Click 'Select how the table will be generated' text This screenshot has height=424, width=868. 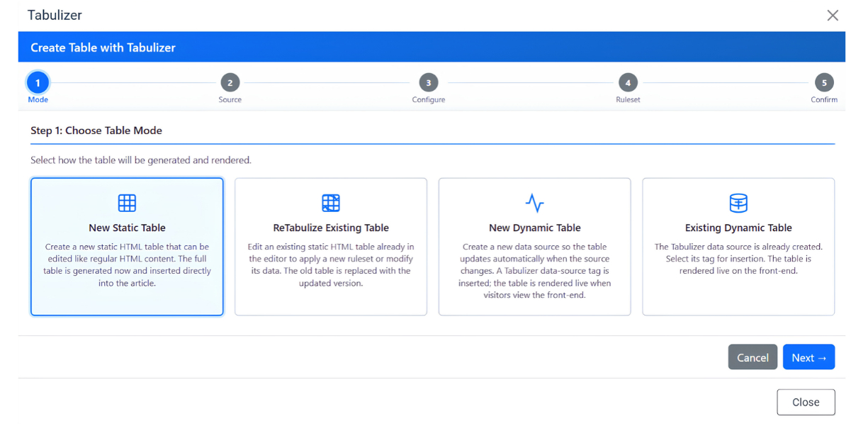click(x=141, y=160)
